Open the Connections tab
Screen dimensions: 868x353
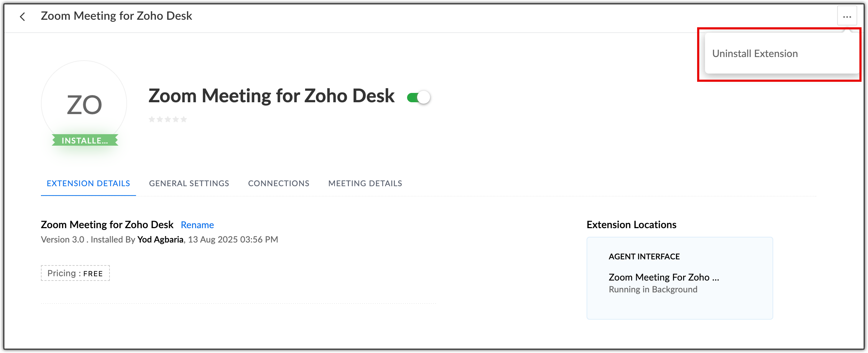pyautogui.click(x=279, y=184)
